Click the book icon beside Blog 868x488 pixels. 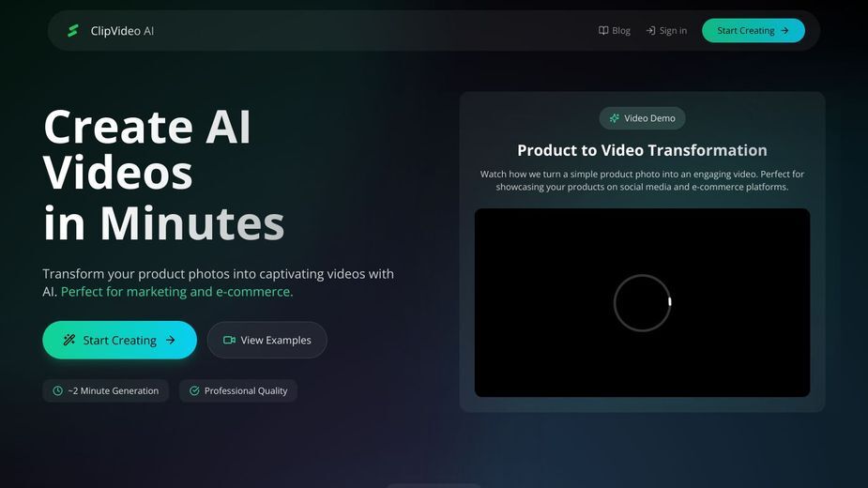[603, 30]
